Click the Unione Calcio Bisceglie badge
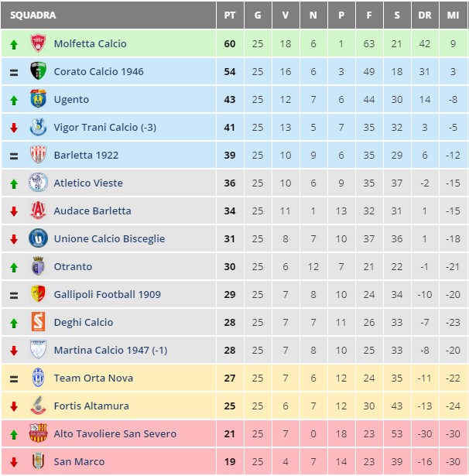This screenshot has height=476, width=469. point(38,239)
